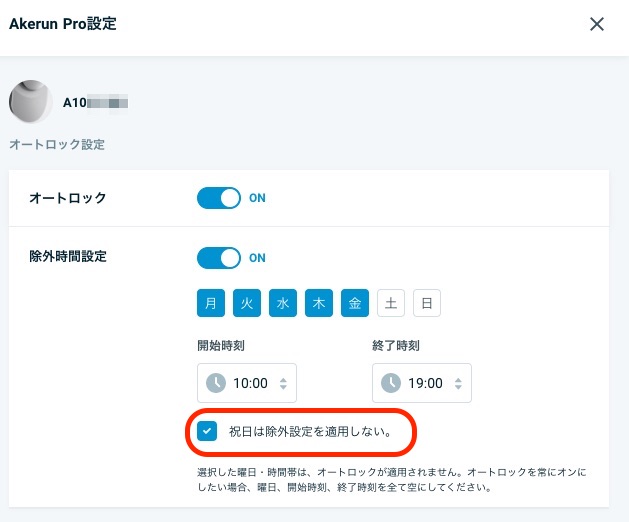
Task: Deselect 火 (Tuesday) day button
Action: (x=247, y=303)
